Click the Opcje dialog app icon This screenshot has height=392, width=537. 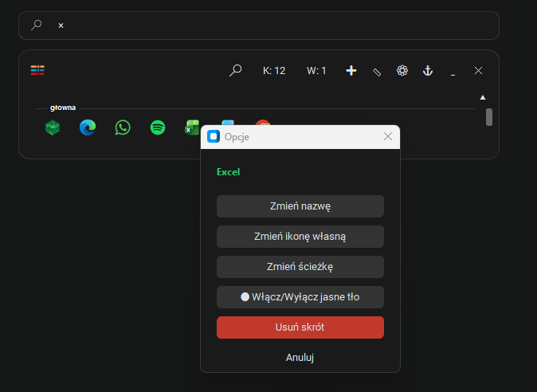(x=214, y=136)
